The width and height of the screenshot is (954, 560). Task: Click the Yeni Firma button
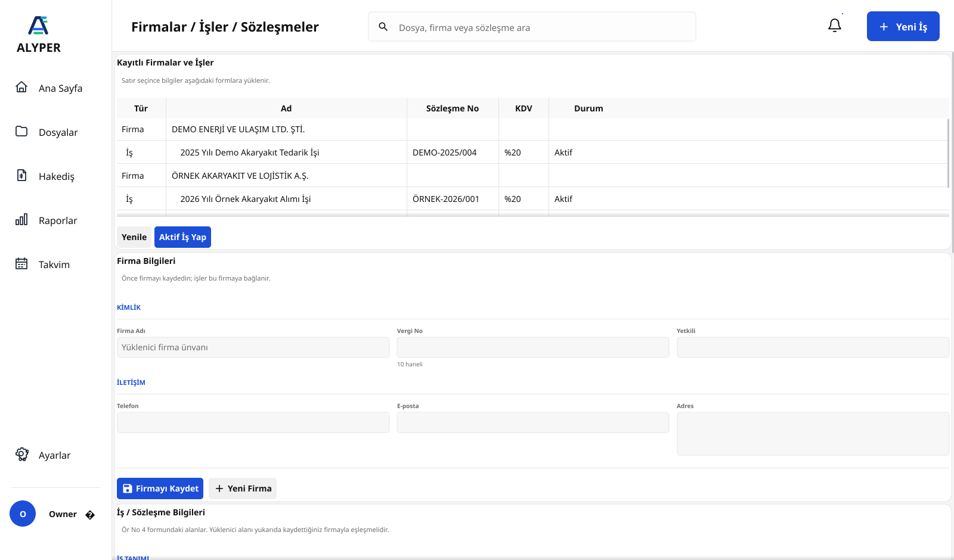pyautogui.click(x=243, y=489)
